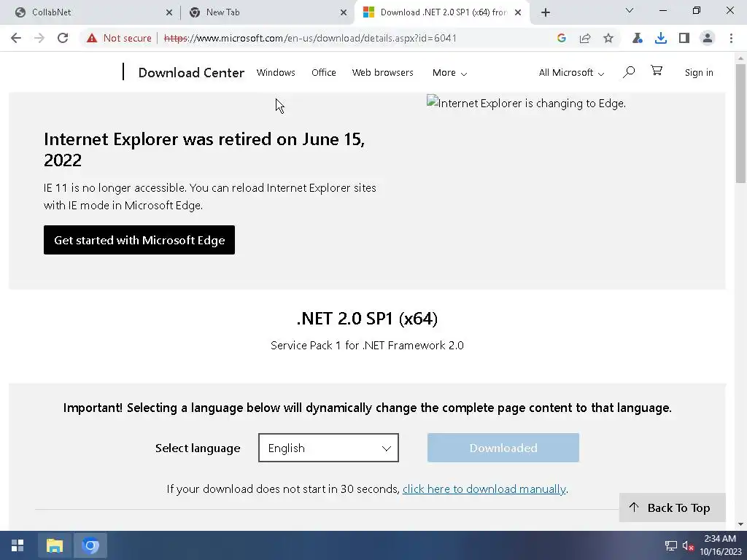Image resolution: width=747 pixels, height=560 pixels.
Task: Open the Not secure warning info
Action: tap(119, 38)
